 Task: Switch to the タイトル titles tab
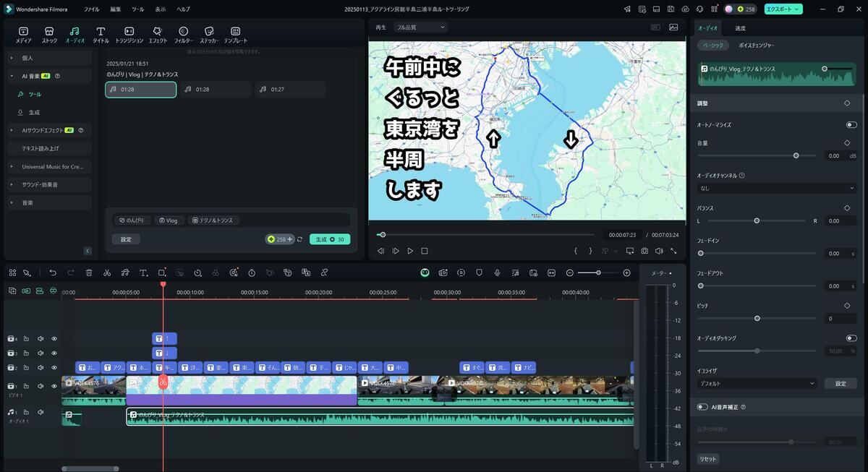(x=101, y=35)
